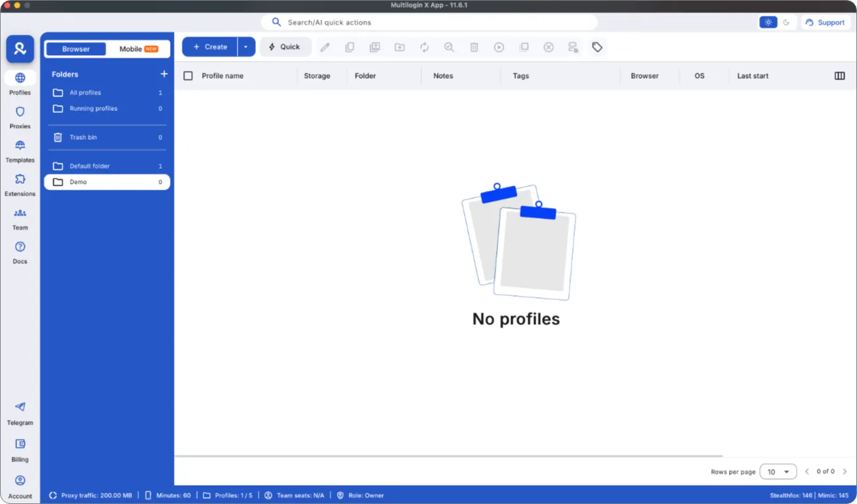Screen dimensions: 857x504
Task: Open Docs from the sidebar
Action: coord(20,253)
